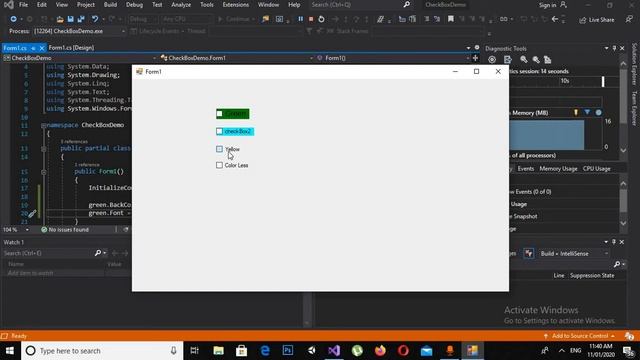This screenshot has height=360, width=640.
Task: Check the Green checkbox in Form1
Action: click(220, 113)
